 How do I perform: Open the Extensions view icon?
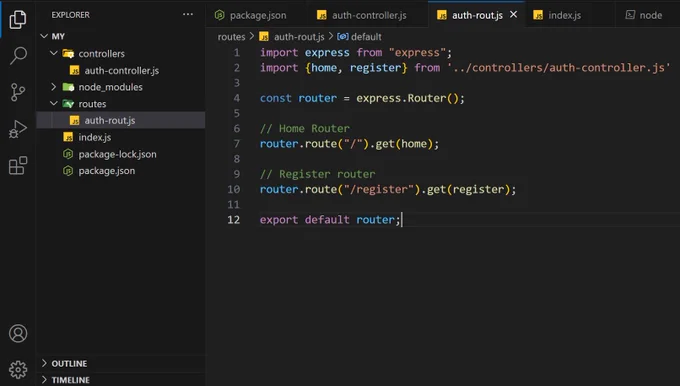[x=18, y=166]
